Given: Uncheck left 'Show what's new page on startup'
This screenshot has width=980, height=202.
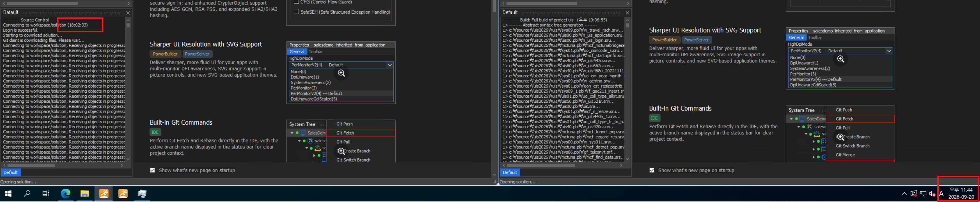Looking at the screenshot, I should click(153, 170).
